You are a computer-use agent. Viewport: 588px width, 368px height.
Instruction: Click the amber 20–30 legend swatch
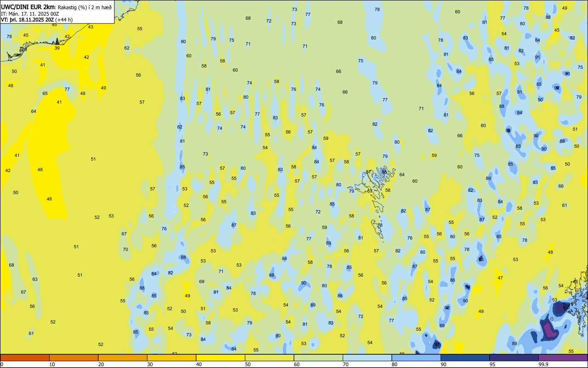[x=123, y=357]
